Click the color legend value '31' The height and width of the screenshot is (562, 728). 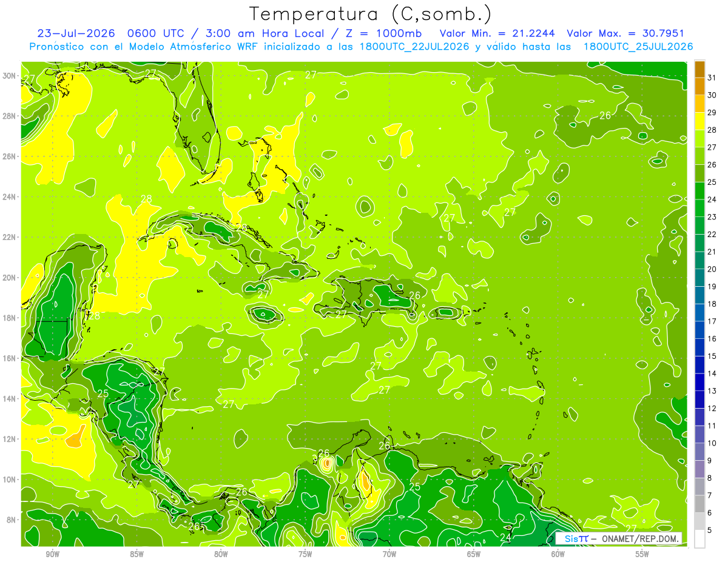pyautogui.click(x=712, y=78)
